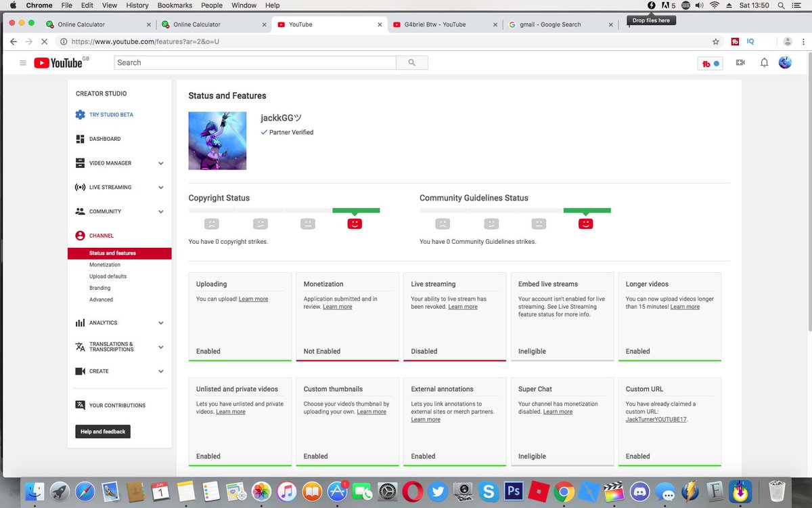Image resolution: width=812 pixels, height=508 pixels.
Task: Expand the Video Manager section
Action: pyautogui.click(x=161, y=163)
